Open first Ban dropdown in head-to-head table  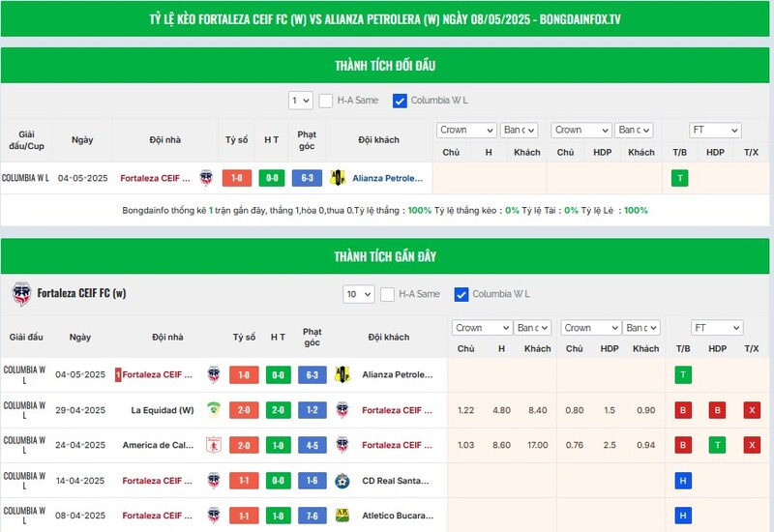(x=519, y=130)
